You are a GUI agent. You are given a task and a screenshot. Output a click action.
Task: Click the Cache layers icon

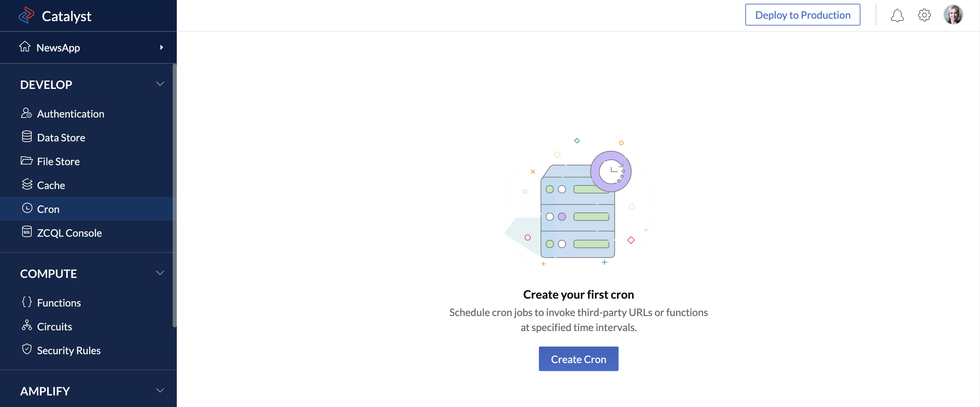(x=27, y=185)
